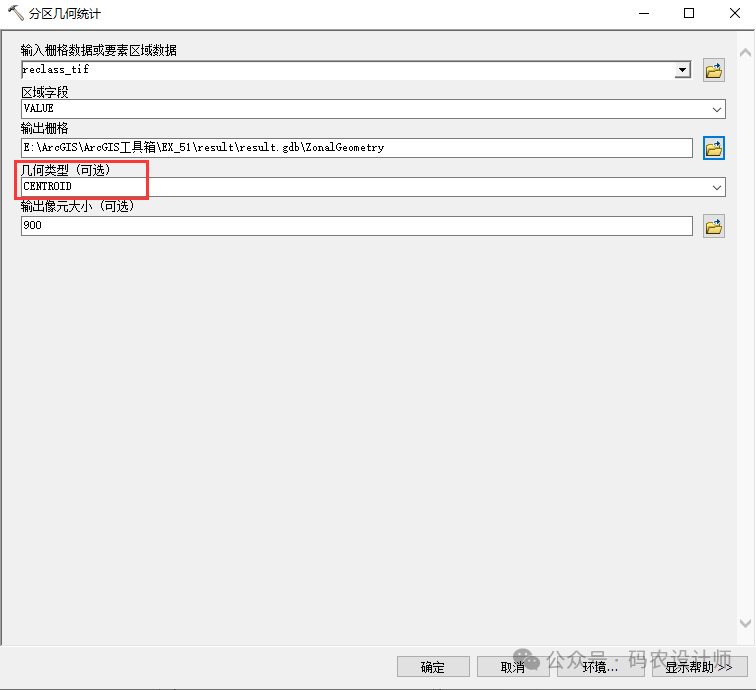Screen dimensions: 756x690
Task: Expand the CENTROID geometry type dropdown
Action: coord(717,187)
